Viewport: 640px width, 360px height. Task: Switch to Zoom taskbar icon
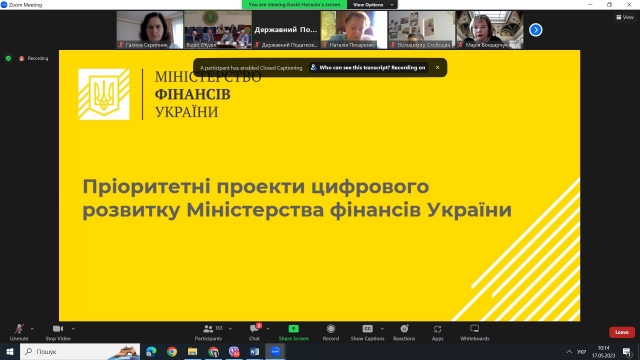(x=276, y=351)
